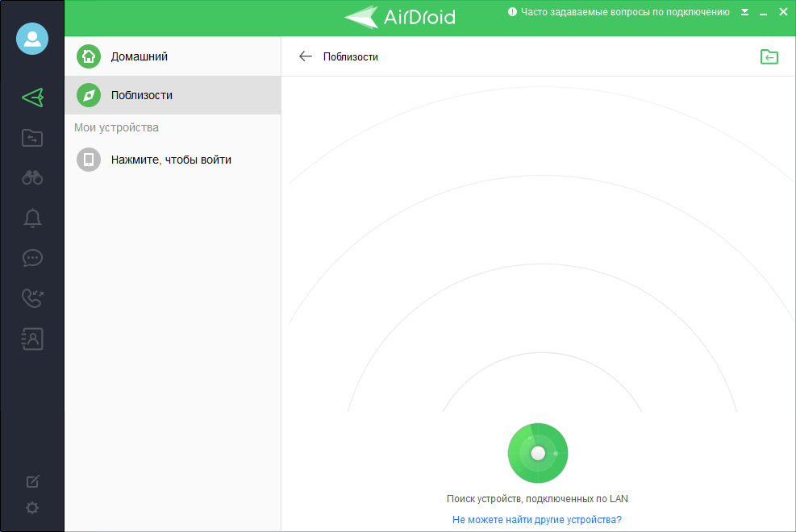Select the paper plane transfer icon
This screenshot has width=796, height=532.
coord(32,98)
